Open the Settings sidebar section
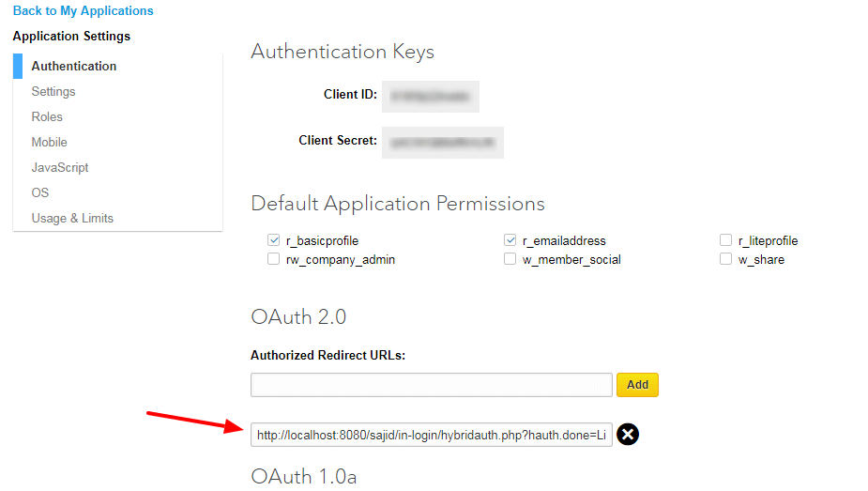Image resolution: width=868 pixels, height=491 pixels. (53, 91)
